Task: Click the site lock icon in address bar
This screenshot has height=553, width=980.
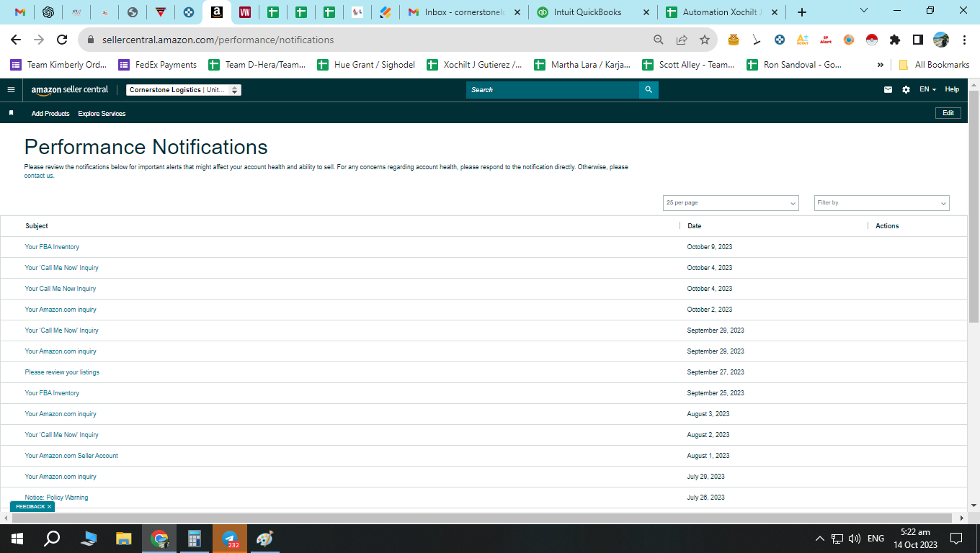Action: [92, 40]
